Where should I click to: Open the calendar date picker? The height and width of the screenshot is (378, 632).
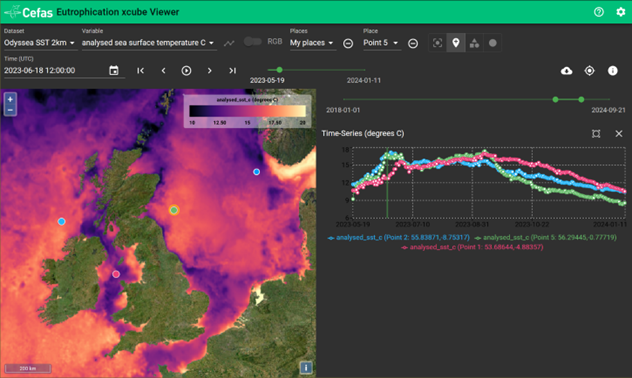(x=114, y=71)
